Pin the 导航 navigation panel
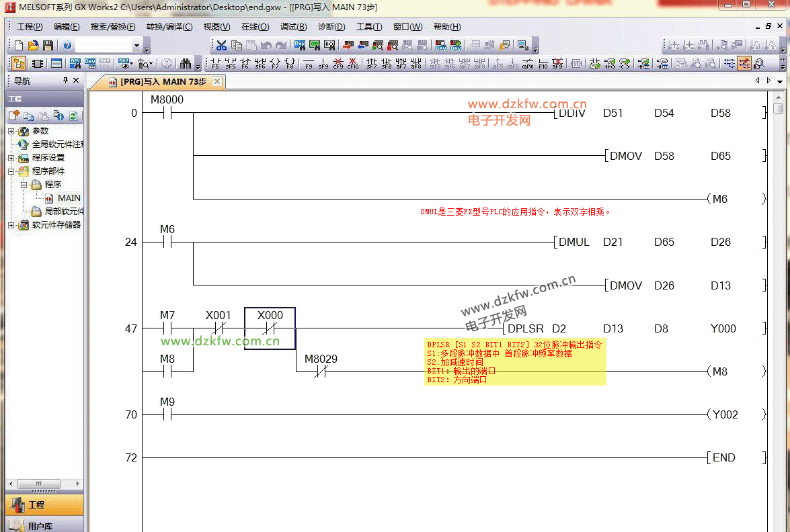The height and width of the screenshot is (532, 790). [x=65, y=81]
